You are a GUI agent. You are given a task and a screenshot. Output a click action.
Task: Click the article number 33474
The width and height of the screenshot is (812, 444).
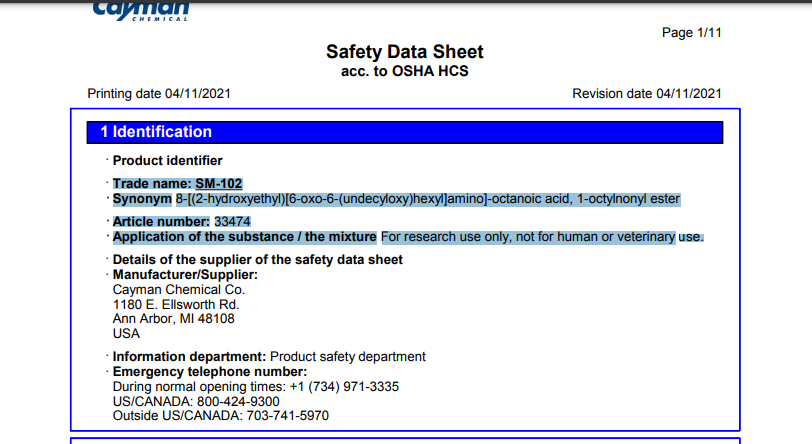[232, 221]
